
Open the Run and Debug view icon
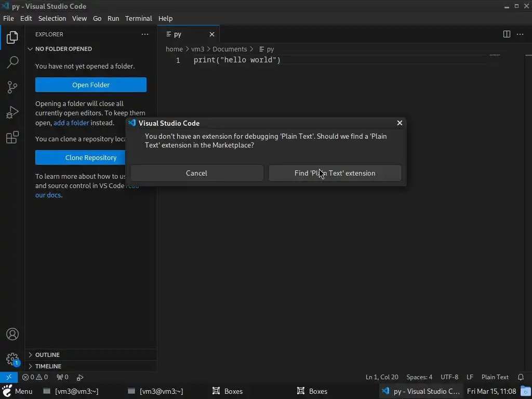point(12,112)
